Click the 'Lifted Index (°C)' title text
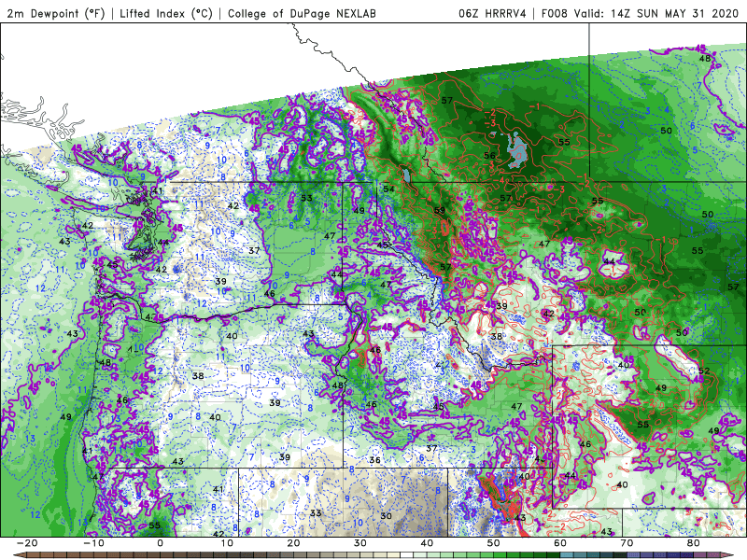The height and width of the screenshot is (560, 747). (166, 13)
